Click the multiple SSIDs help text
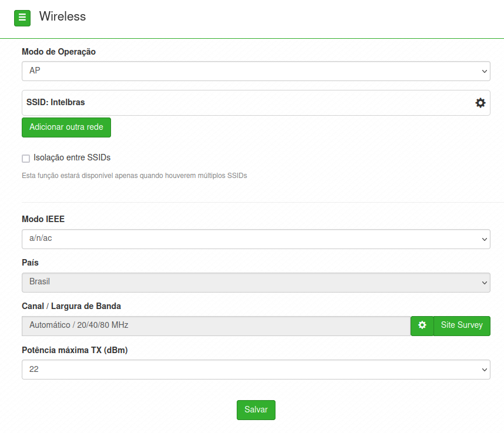This screenshot has height=433, width=504. point(135,176)
